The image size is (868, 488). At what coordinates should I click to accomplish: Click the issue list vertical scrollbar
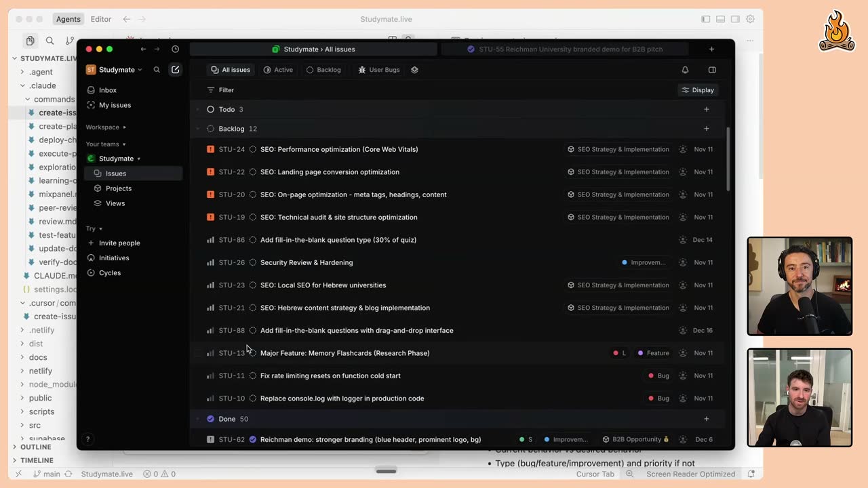[x=728, y=159]
